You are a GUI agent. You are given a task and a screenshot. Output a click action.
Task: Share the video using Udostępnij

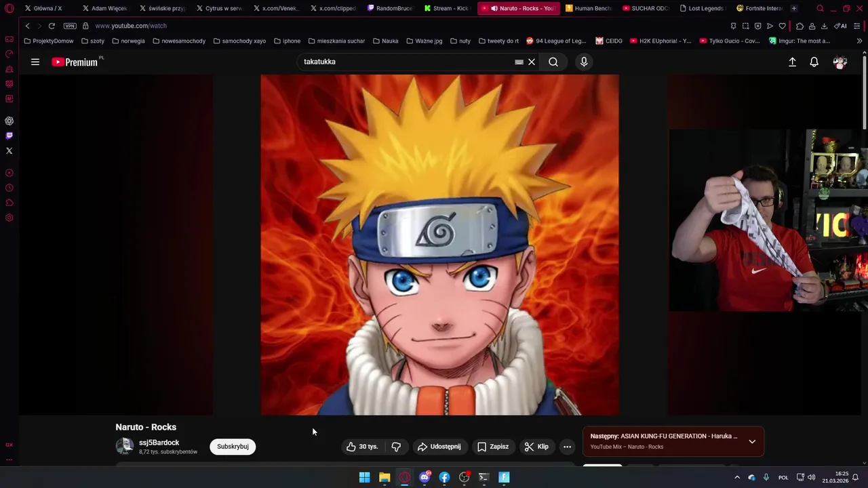click(439, 447)
